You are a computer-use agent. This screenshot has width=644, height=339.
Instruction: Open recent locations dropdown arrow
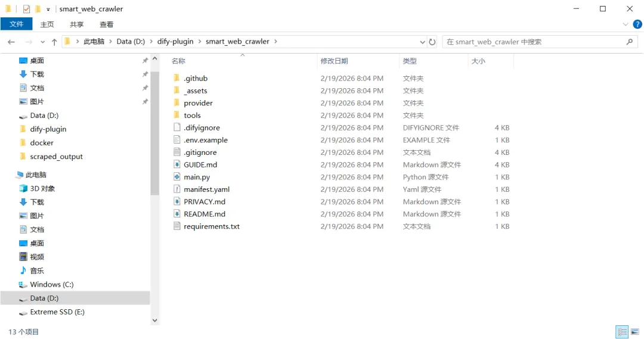[x=42, y=42]
